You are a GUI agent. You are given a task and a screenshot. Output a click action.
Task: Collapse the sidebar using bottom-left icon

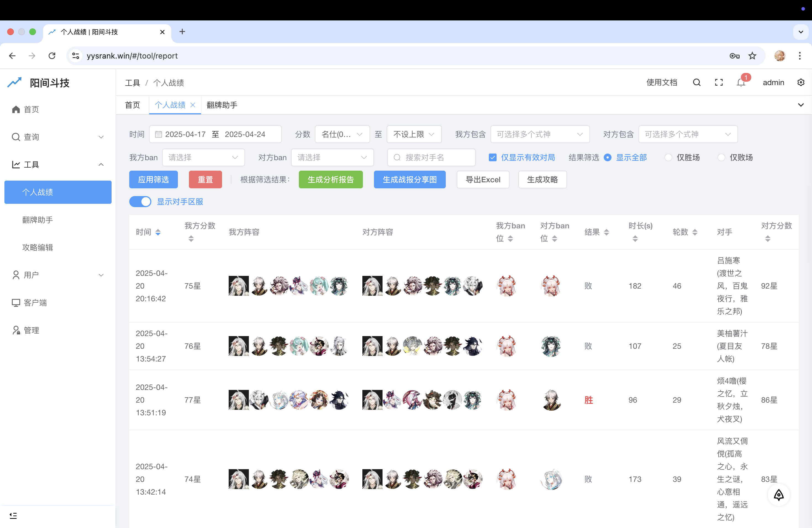click(13, 515)
